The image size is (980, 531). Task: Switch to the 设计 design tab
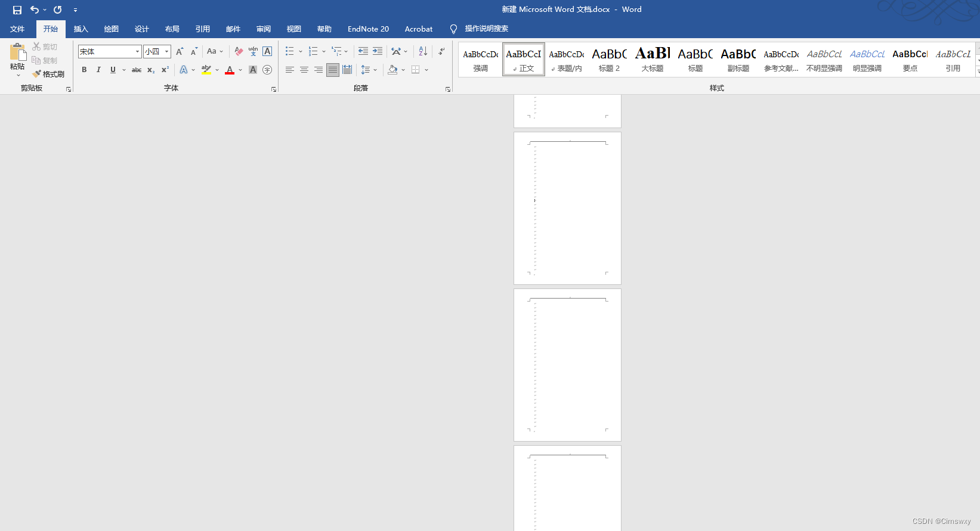click(x=142, y=29)
